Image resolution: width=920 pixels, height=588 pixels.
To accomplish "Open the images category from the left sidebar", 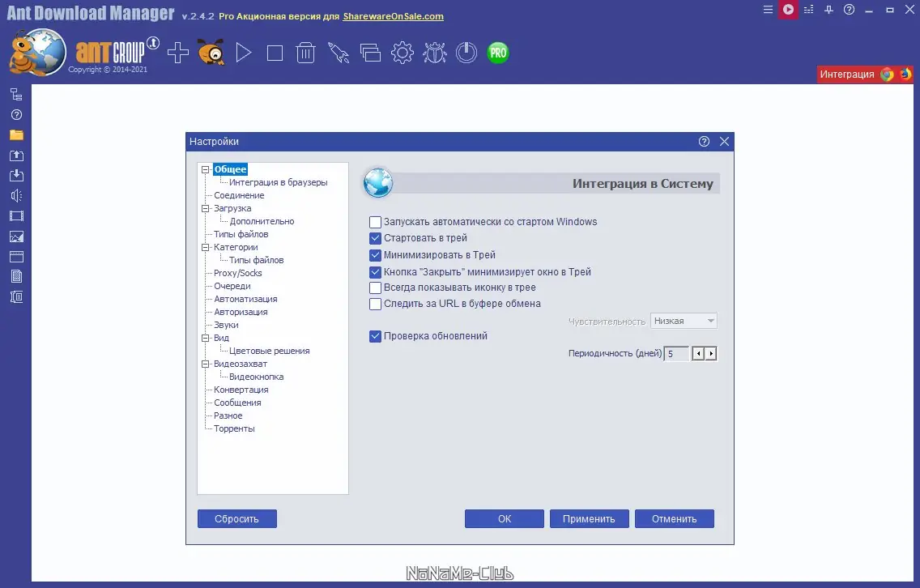I will [17, 236].
